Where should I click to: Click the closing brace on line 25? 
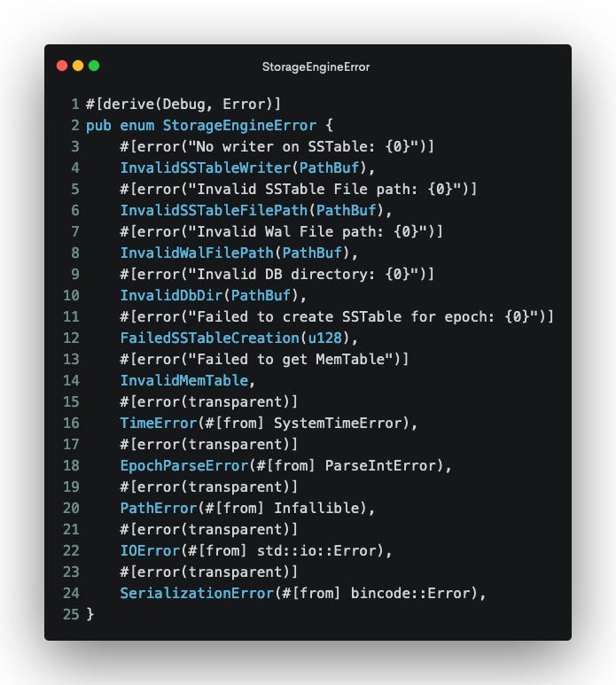[x=90, y=614]
